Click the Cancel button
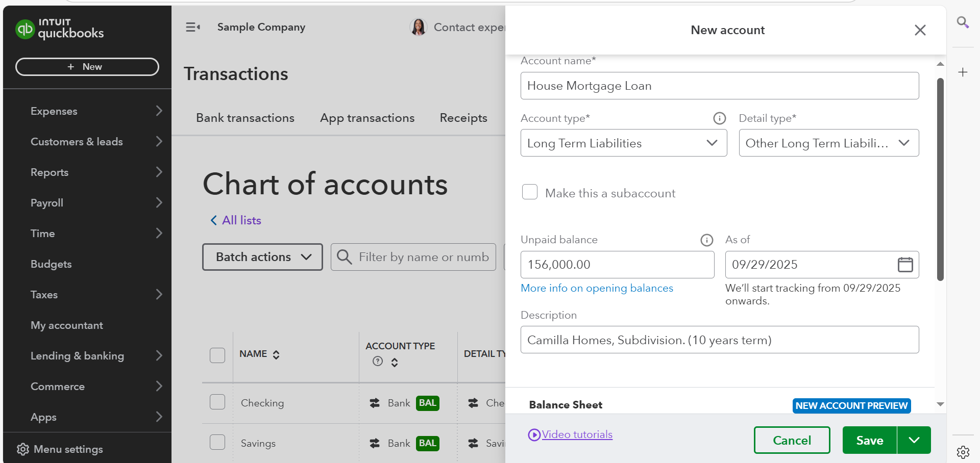The width and height of the screenshot is (980, 463). click(x=792, y=440)
